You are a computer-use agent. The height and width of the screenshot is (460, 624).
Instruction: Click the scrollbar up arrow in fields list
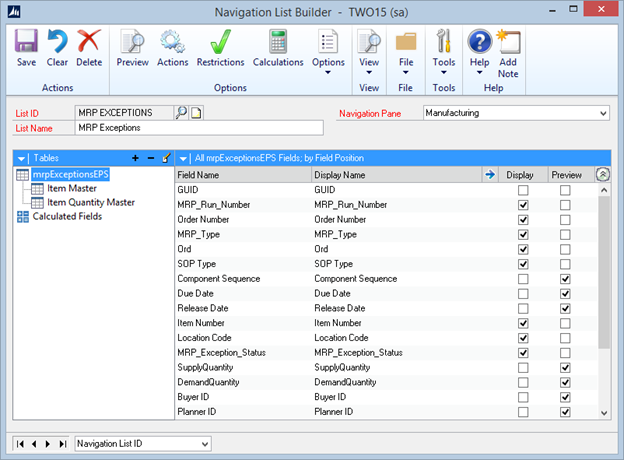604,190
